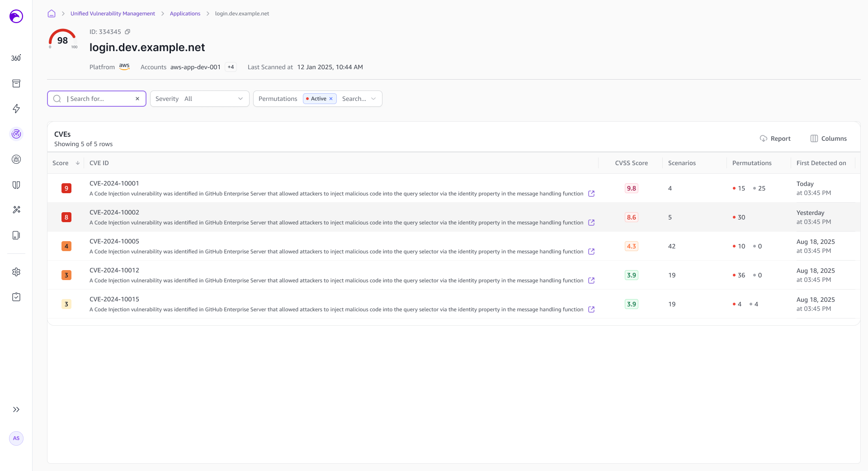Viewport: 868px width, 471px height.
Task: Select CVE-2024-10002 row title
Action: (114, 212)
